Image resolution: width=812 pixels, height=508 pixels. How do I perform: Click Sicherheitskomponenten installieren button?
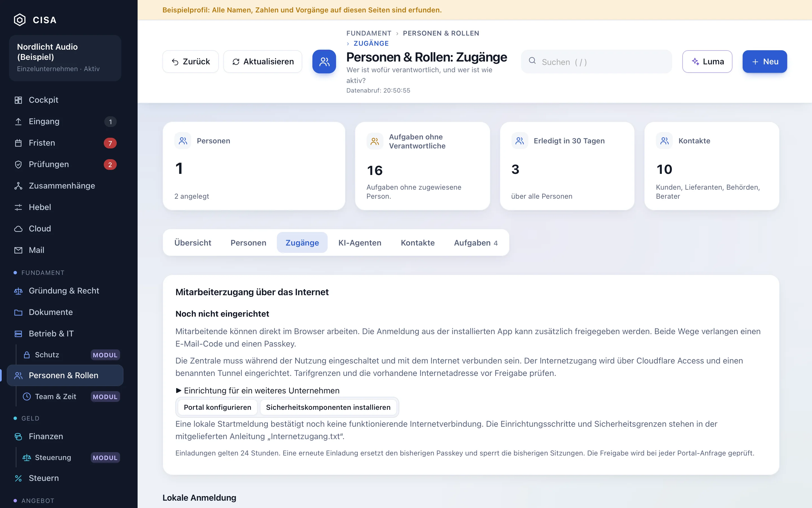coord(328,407)
